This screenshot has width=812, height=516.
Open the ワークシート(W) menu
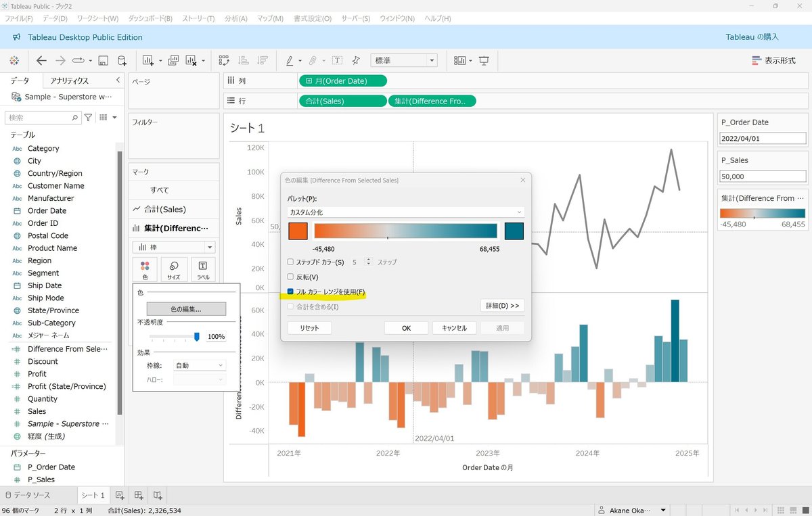97,18
